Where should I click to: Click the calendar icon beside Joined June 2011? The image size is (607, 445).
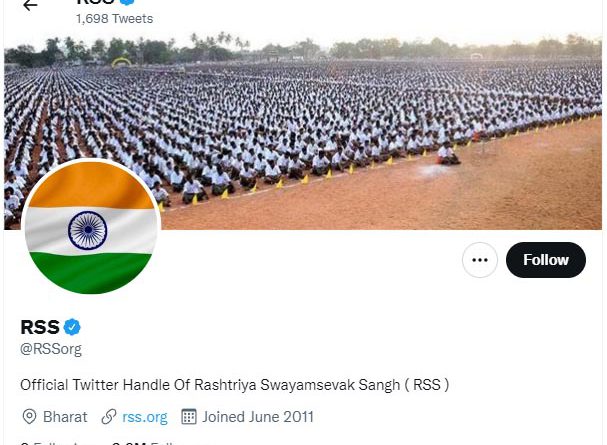189,417
